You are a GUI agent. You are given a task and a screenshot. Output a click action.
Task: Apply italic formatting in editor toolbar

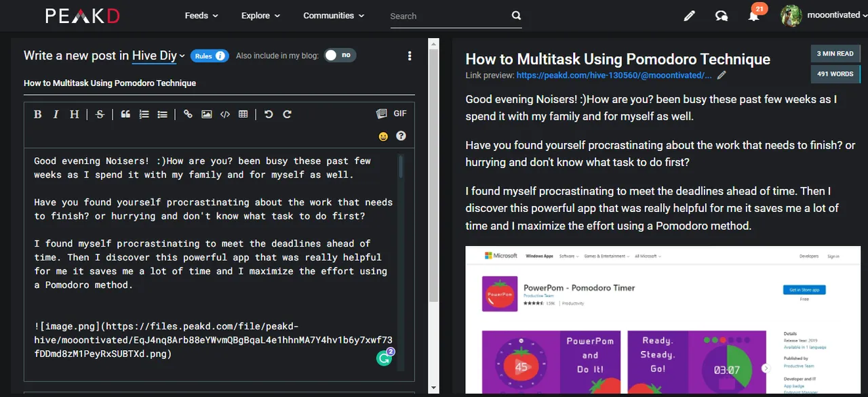[56, 114]
